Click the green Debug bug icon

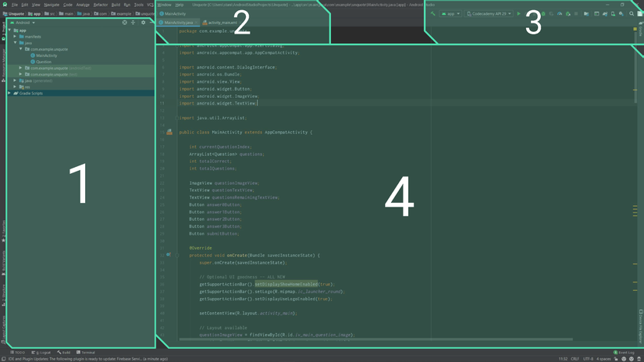[x=543, y=13]
